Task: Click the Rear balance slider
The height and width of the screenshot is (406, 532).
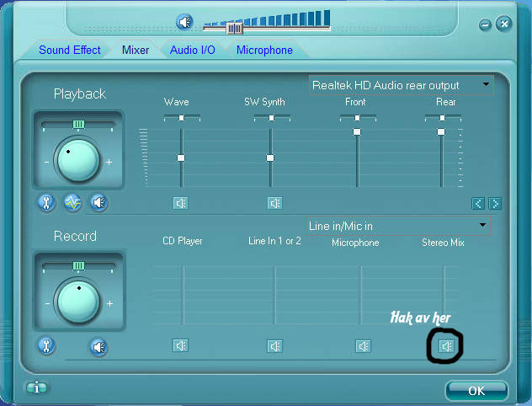Action: (x=443, y=118)
